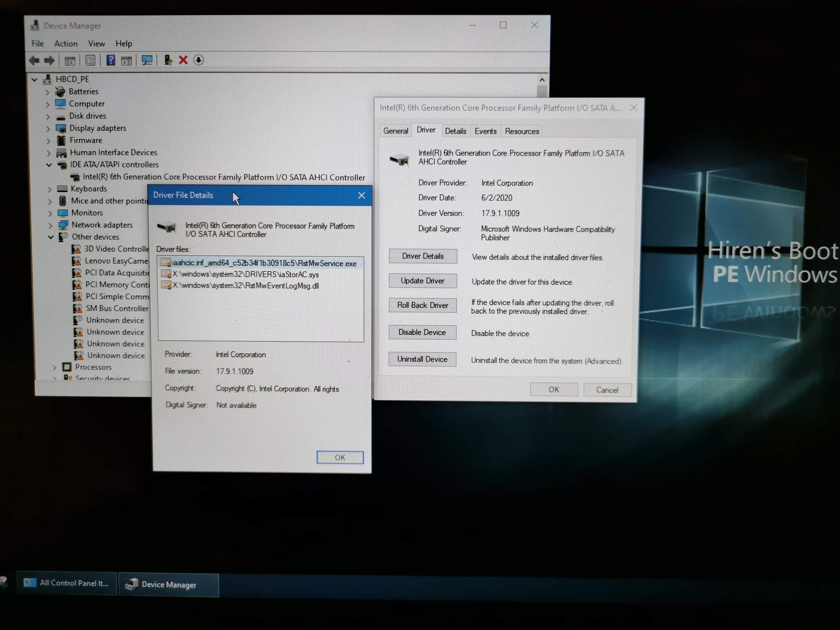
Task: Click Device Manager scrollbar up arrow
Action: (542, 80)
